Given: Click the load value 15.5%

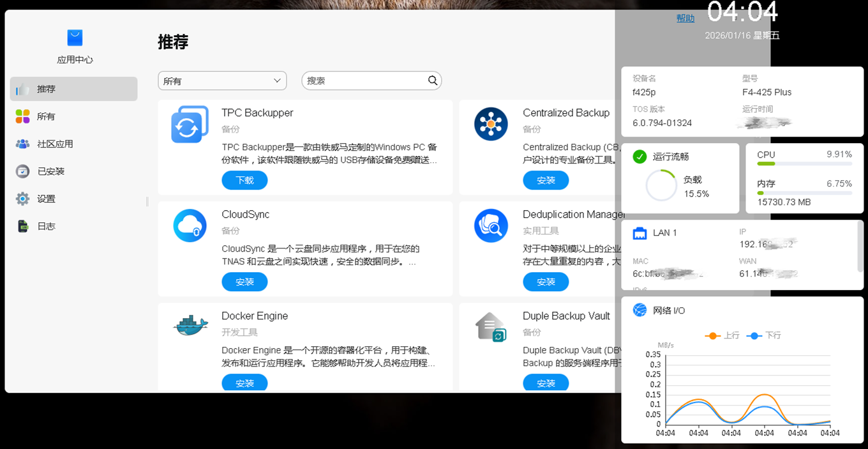Looking at the screenshot, I should [696, 194].
